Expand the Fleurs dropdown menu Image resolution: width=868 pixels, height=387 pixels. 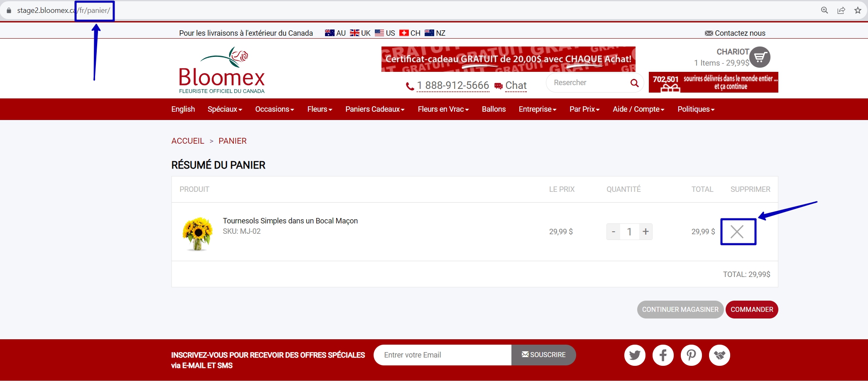320,109
